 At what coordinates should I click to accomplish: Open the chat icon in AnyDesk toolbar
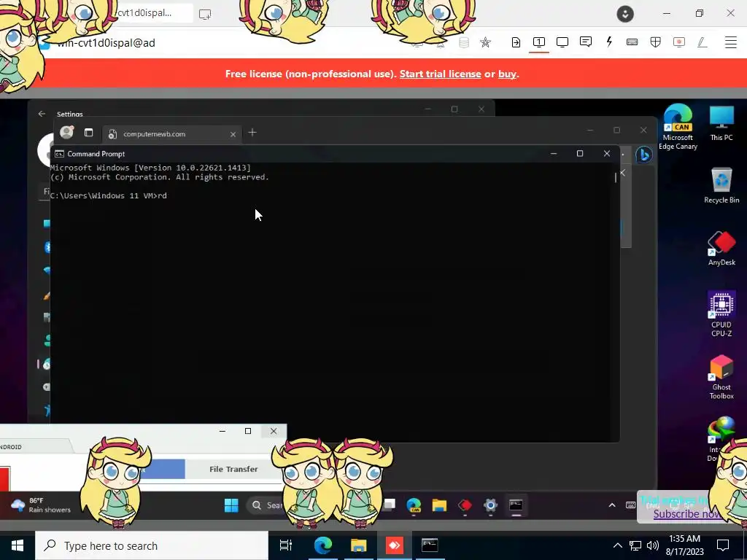pyautogui.click(x=586, y=42)
